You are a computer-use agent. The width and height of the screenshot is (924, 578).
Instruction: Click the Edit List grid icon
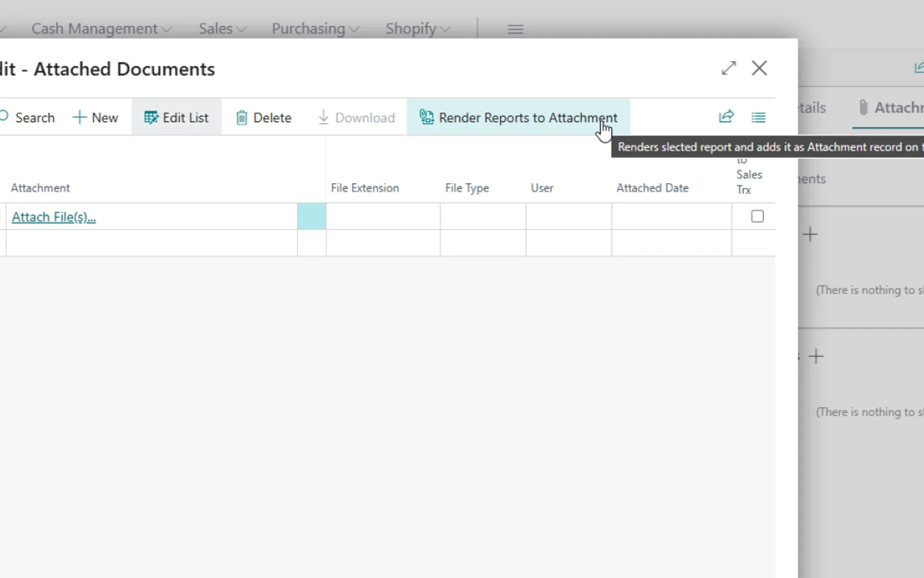[x=151, y=117]
